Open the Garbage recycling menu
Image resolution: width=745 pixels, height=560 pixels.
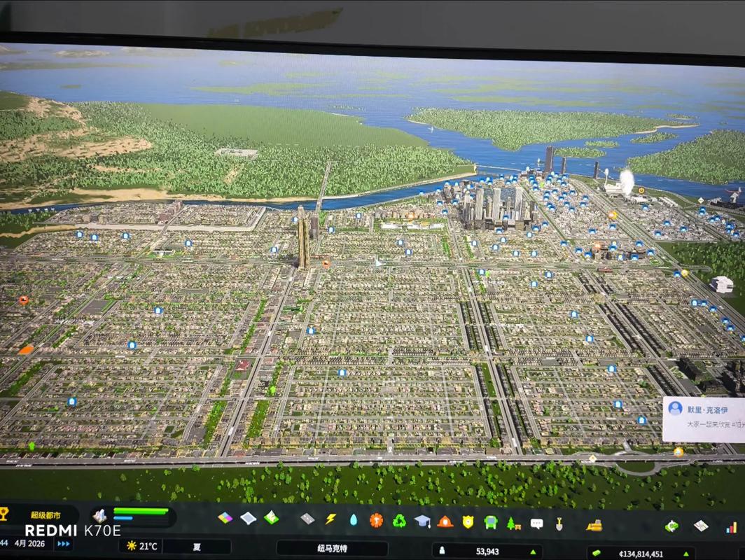click(x=399, y=521)
